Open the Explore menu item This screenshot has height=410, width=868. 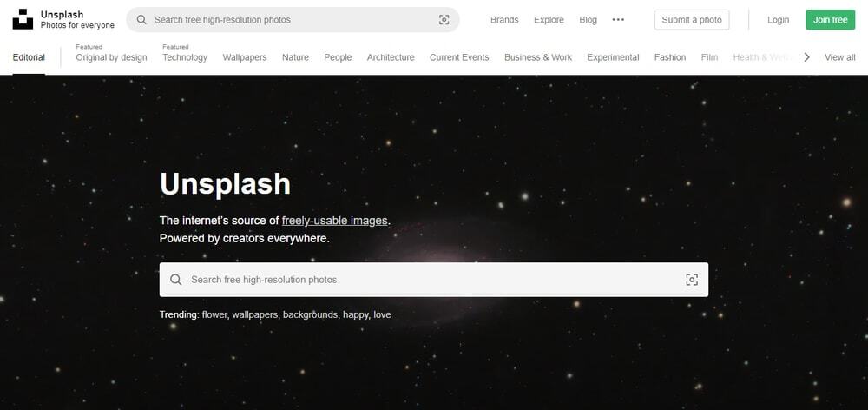click(549, 20)
